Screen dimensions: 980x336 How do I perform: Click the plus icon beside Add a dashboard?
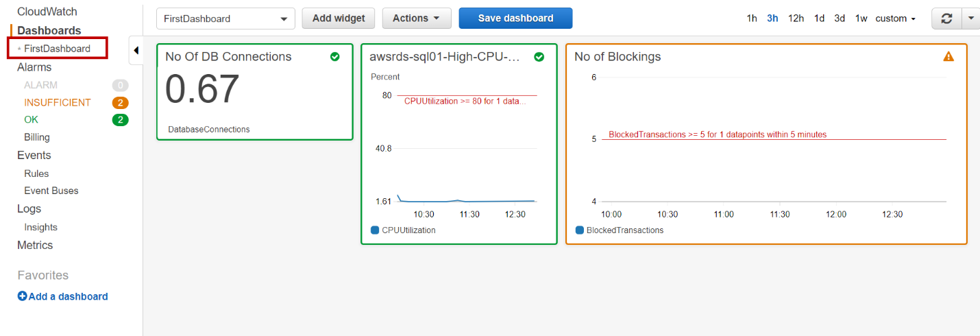[x=22, y=297]
